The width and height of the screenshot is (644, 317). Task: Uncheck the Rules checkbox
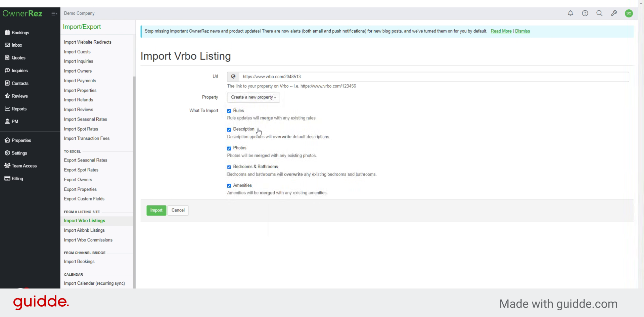229,111
